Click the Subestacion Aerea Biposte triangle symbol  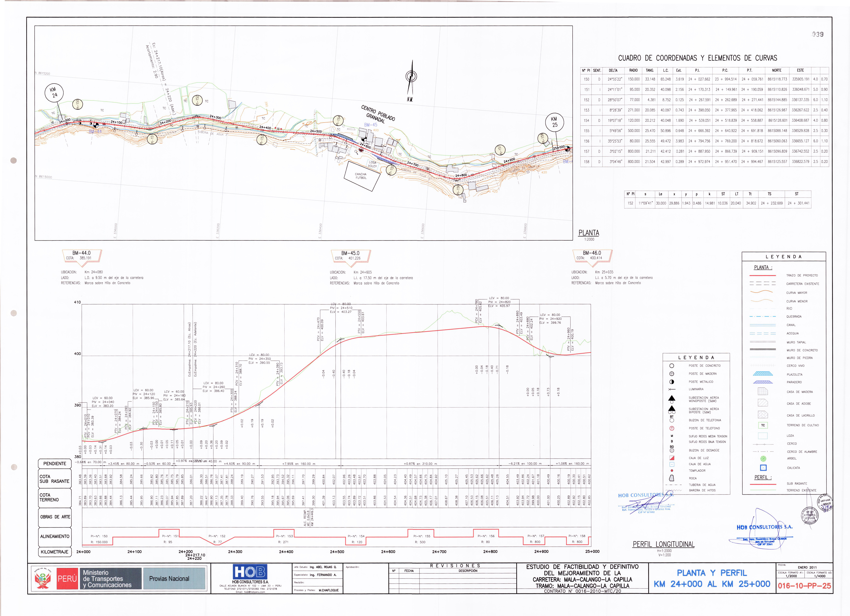click(672, 410)
